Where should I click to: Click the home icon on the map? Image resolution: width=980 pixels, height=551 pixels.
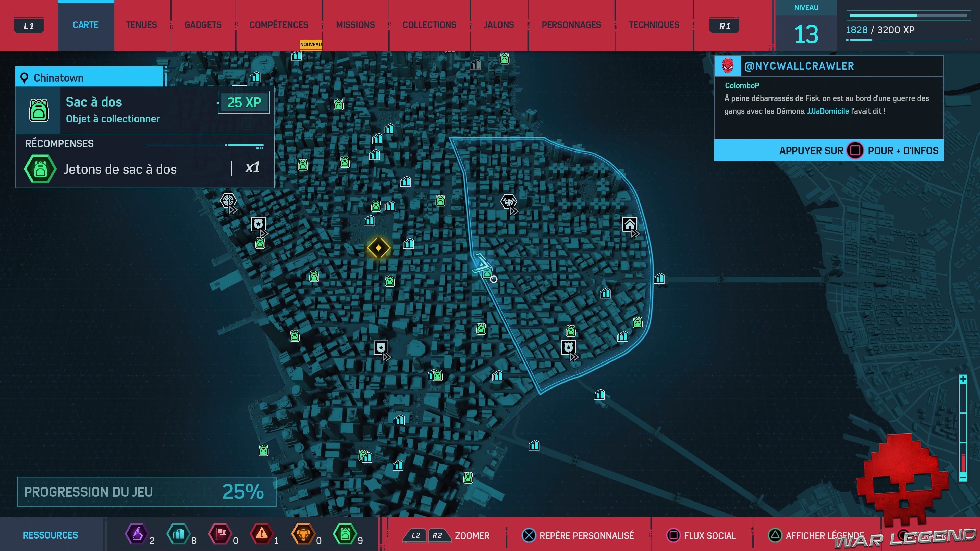(x=629, y=224)
